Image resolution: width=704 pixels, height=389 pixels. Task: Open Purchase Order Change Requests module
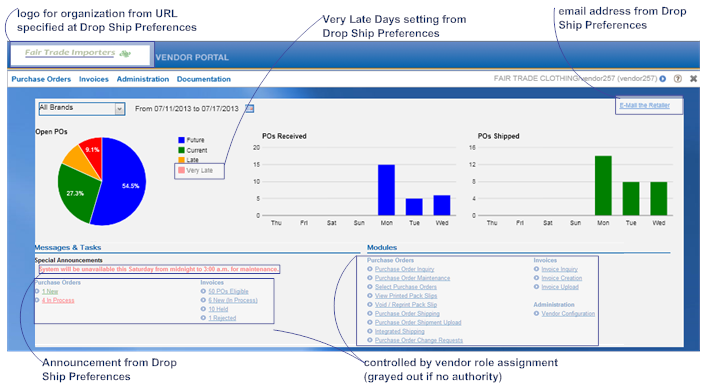pyautogui.click(x=418, y=340)
